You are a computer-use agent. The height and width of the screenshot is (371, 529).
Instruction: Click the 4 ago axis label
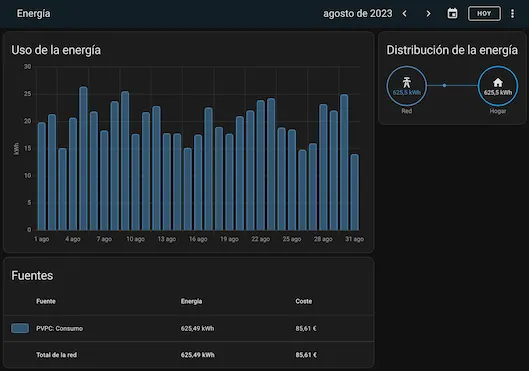[x=73, y=239]
